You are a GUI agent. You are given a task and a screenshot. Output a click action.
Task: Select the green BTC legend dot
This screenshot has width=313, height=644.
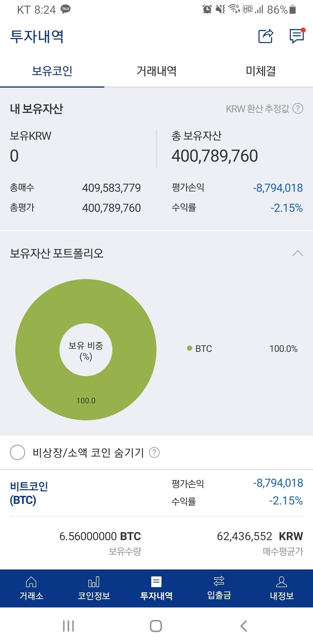[x=190, y=349]
